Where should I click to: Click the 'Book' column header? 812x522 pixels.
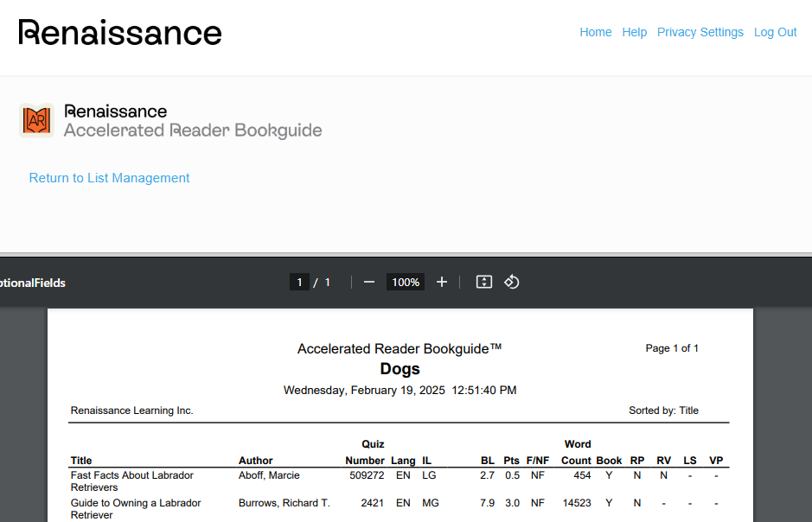pyautogui.click(x=609, y=461)
